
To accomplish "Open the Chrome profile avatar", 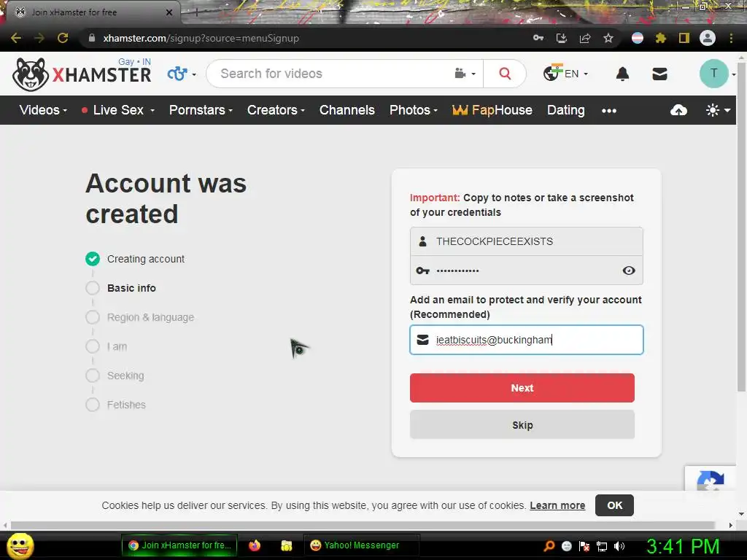I will (708, 38).
